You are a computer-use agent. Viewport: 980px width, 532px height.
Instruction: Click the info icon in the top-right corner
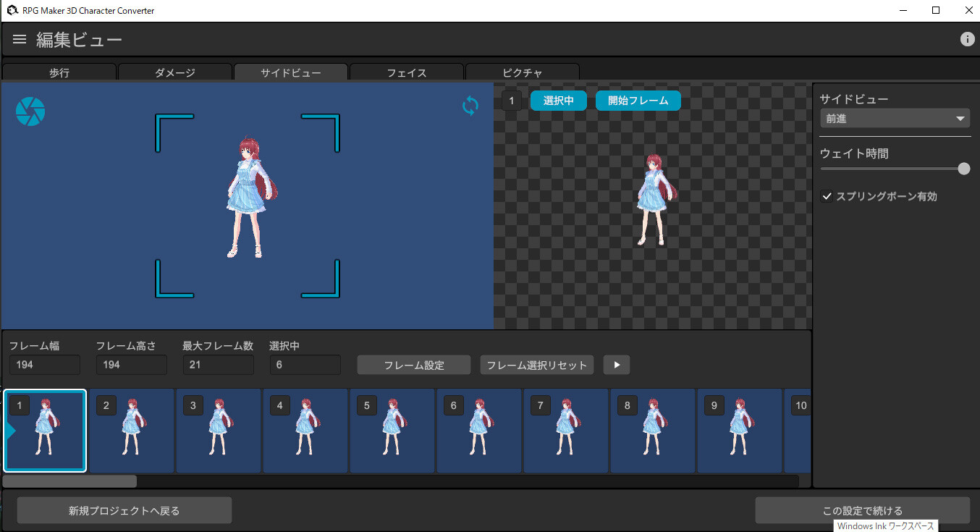click(968, 39)
